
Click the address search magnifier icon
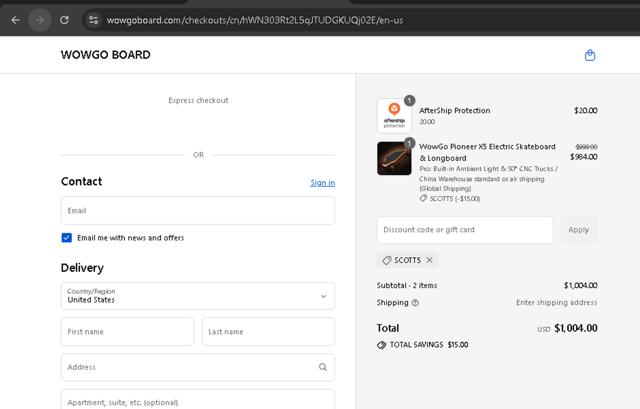tap(323, 367)
